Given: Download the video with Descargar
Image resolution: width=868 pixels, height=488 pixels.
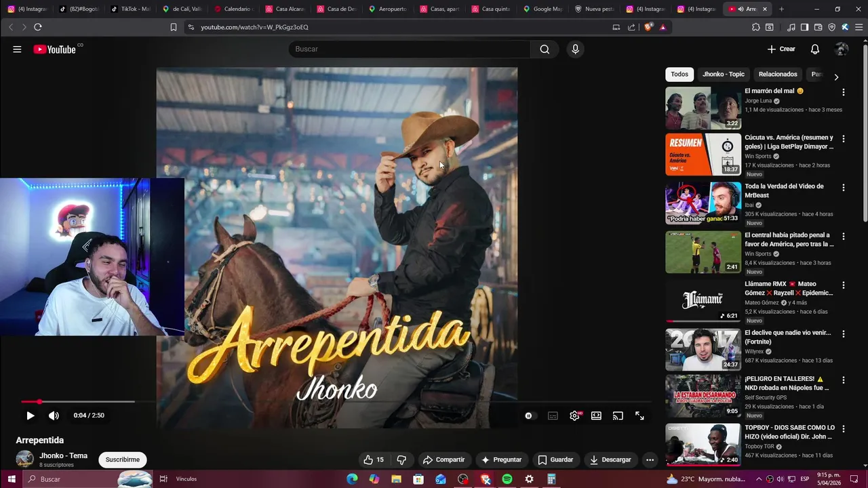Looking at the screenshot, I should [610, 460].
